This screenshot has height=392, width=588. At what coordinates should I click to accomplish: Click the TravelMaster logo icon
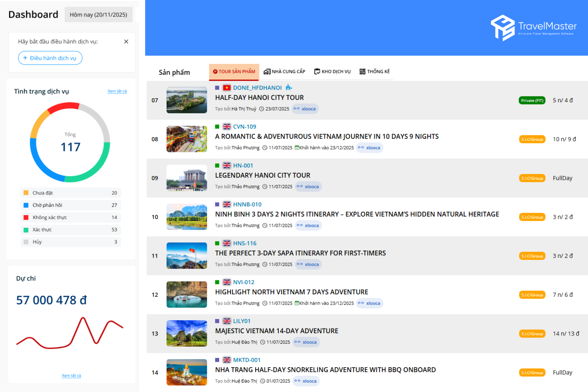click(503, 27)
